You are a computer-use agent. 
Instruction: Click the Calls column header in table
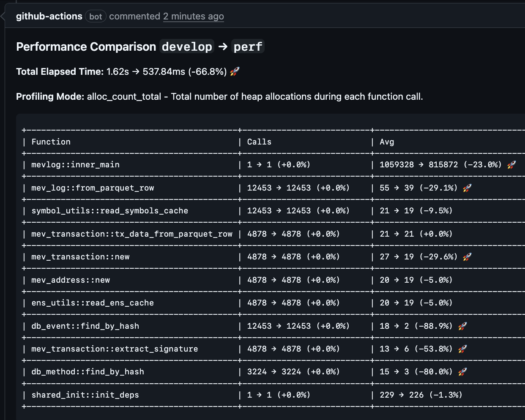point(259,142)
